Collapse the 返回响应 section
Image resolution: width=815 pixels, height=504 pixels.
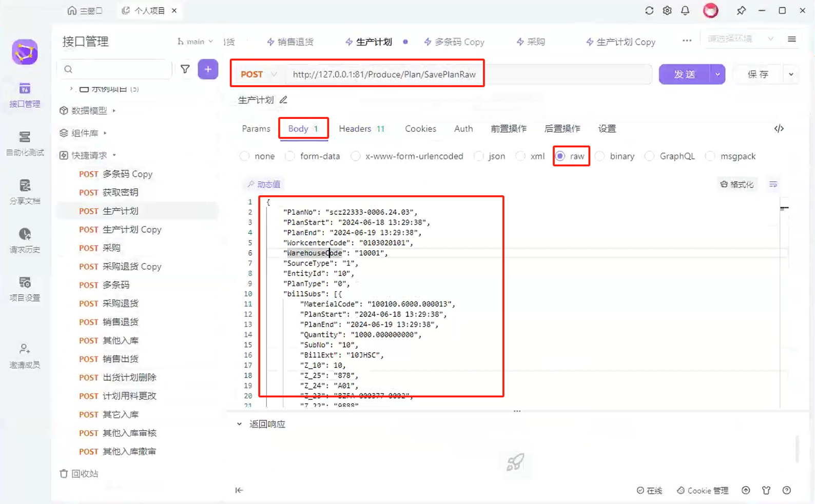click(x=240, y=424)
